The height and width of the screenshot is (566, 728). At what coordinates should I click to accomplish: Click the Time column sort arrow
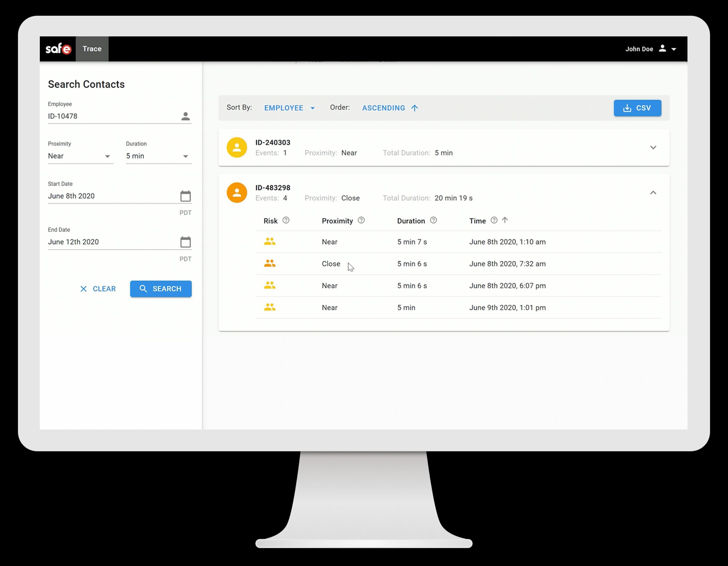pos(505,220)
